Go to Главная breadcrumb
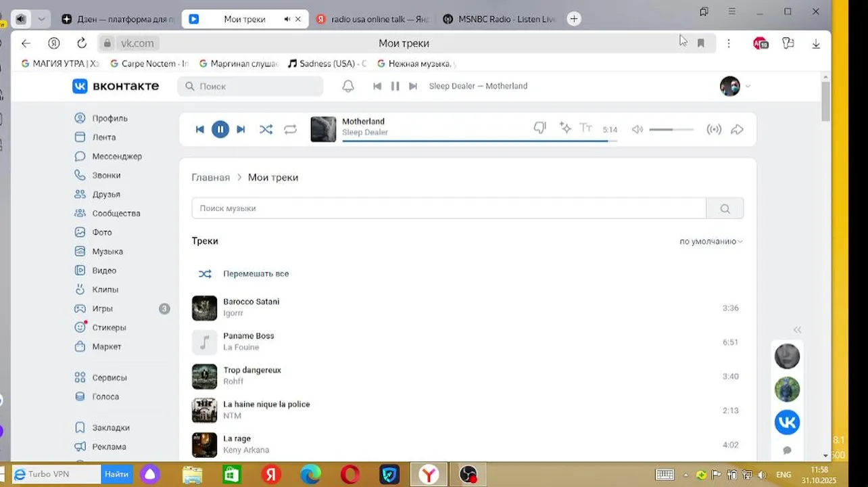This screenshot has width=868, height=487. [x=210, y=177]
